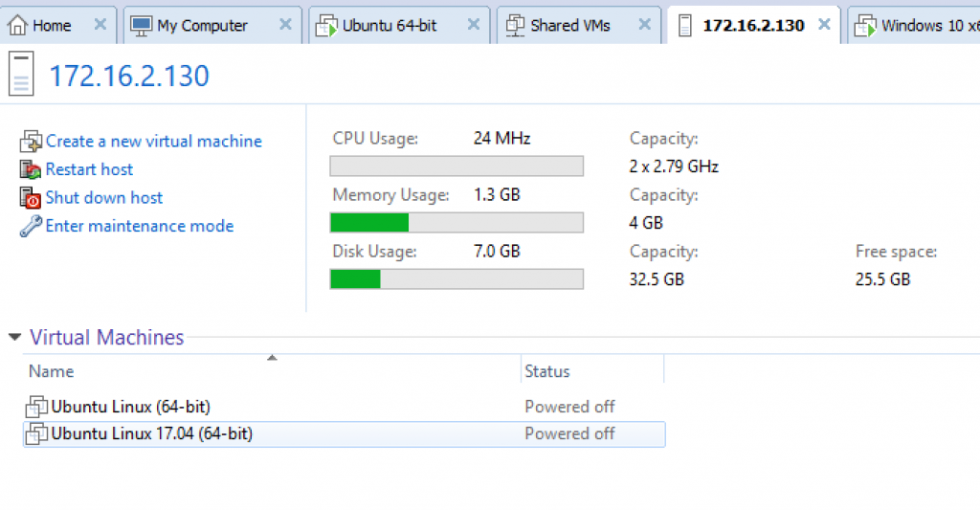Click the Enter maintenance mode link

(140, 226)
